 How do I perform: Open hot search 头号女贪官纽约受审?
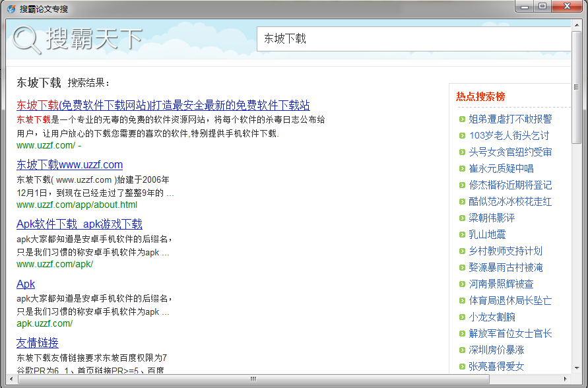tap(510, 152)
